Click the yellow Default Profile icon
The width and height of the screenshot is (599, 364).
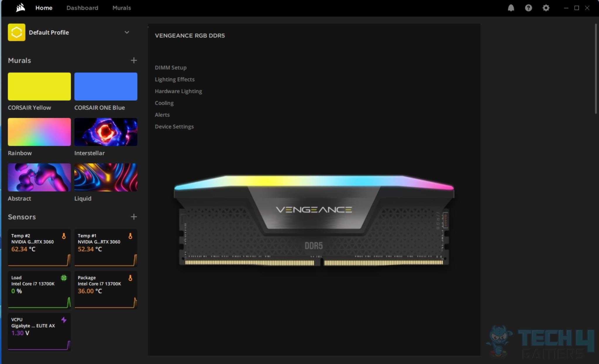pos(16,32)
